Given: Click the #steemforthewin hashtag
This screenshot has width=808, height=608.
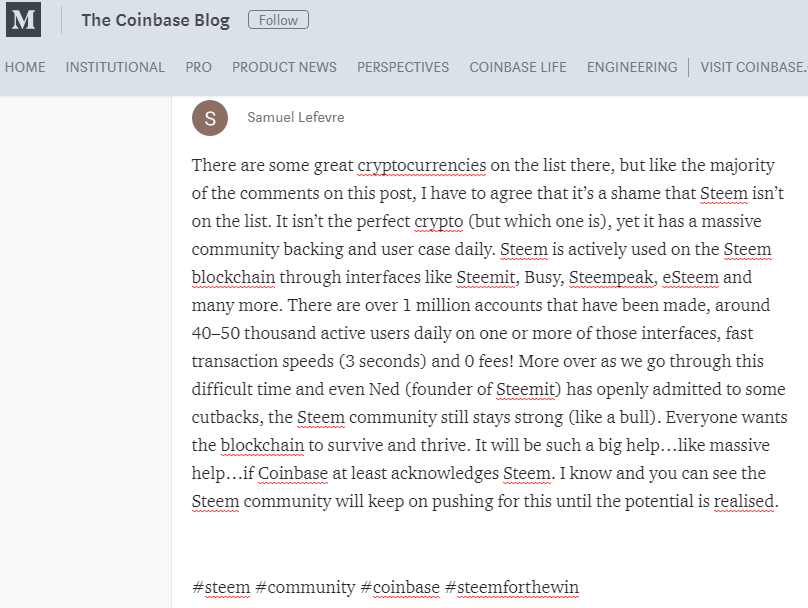Looking at the screenshot, I should coord(512,587).
